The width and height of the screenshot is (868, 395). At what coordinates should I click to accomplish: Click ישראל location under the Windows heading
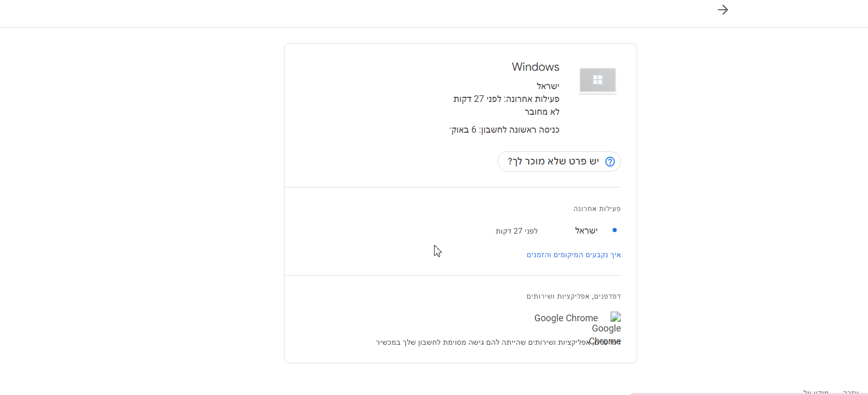[x=548, y=86]
